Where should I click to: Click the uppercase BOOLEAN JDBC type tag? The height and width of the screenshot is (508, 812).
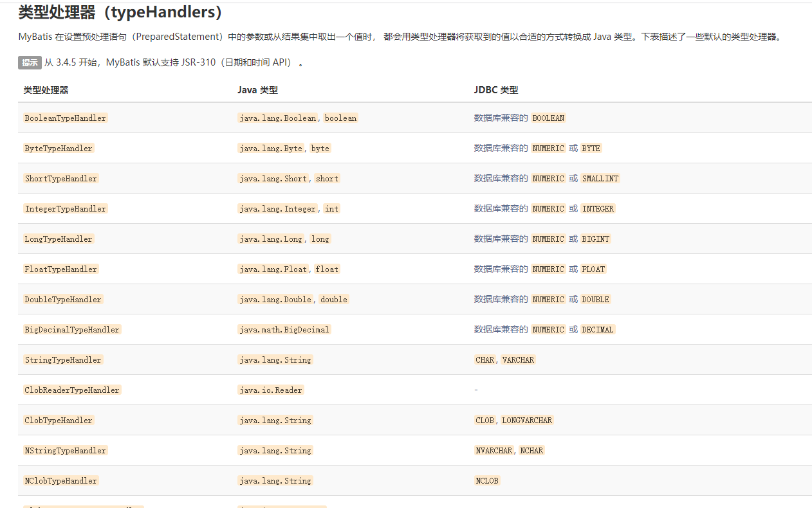point(549,118)
